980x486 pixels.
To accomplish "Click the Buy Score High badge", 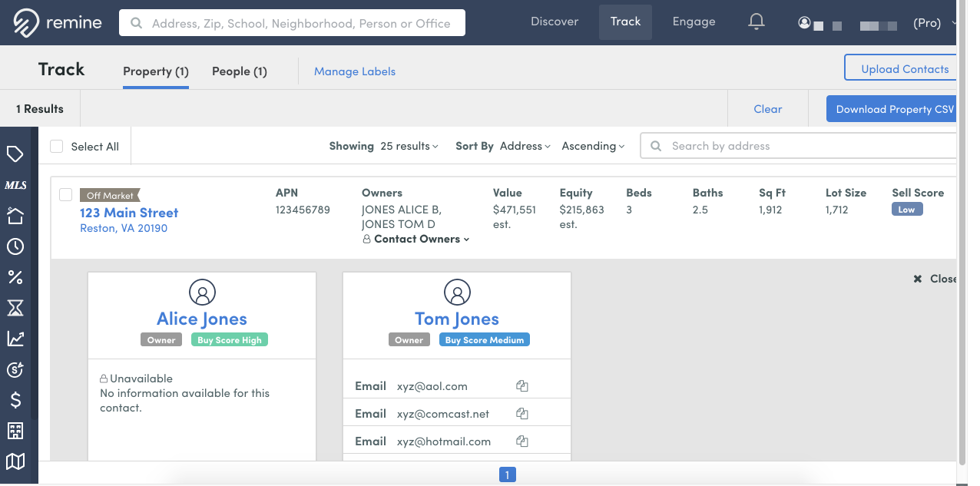I will coord(230,340).
